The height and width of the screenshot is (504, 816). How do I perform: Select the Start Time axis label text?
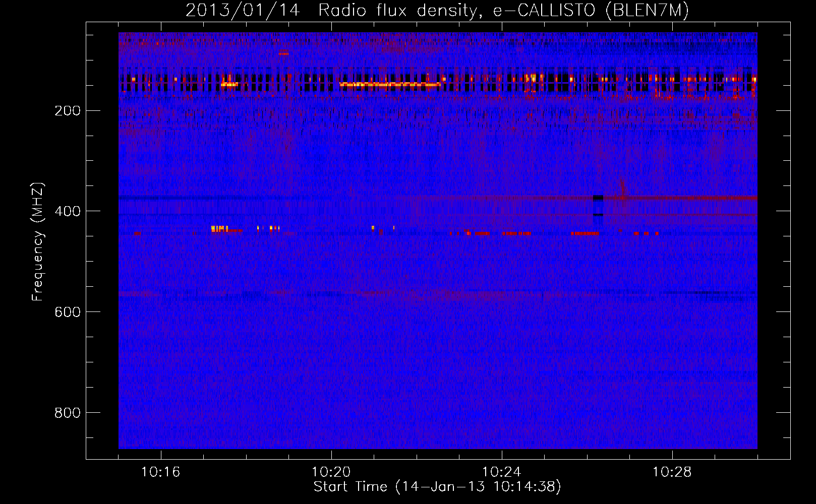437,487
